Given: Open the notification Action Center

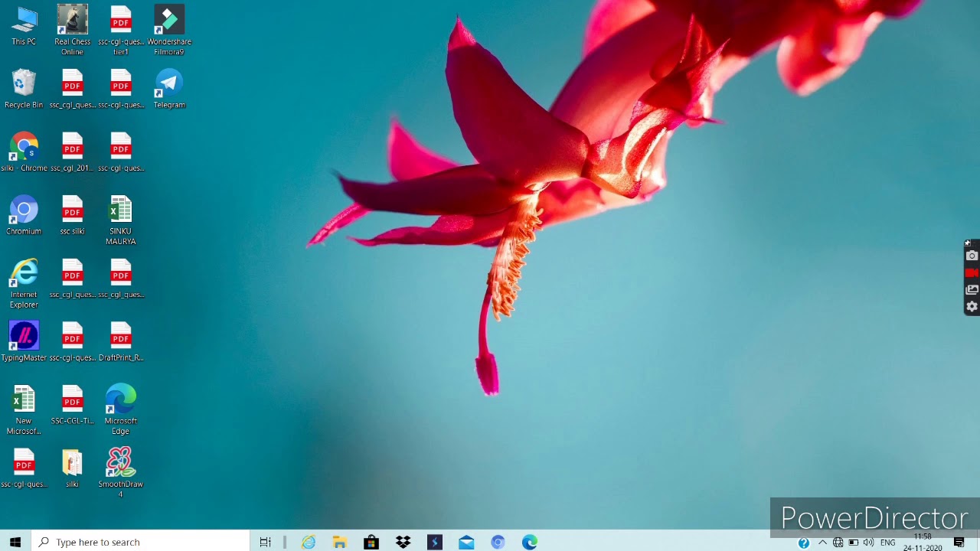Looking at the screenshot, I should 959,543.
